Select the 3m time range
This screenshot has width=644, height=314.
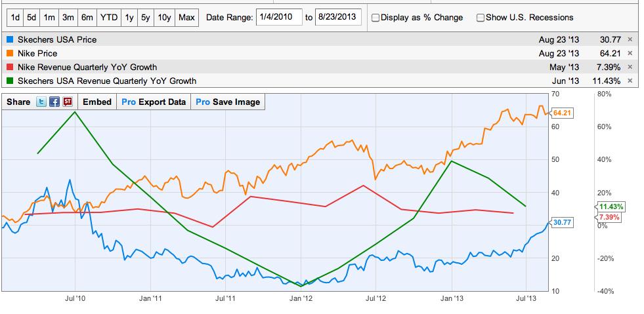tap(68, 18)
